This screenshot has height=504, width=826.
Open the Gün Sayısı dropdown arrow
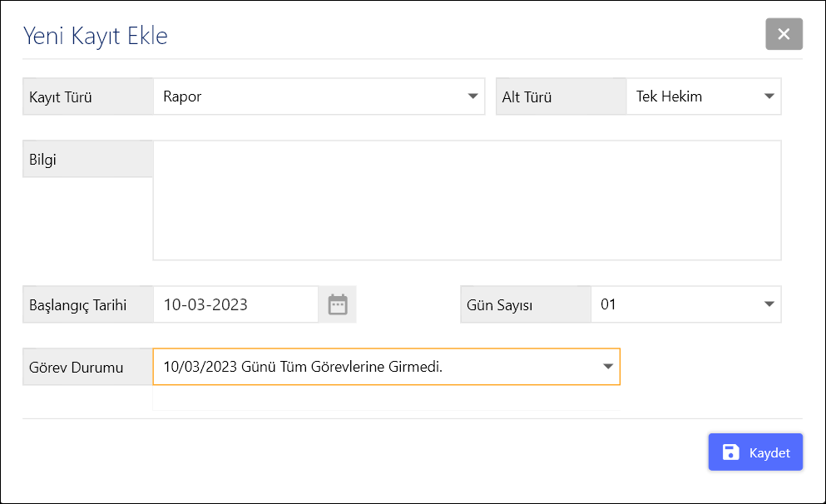(769, 304)
